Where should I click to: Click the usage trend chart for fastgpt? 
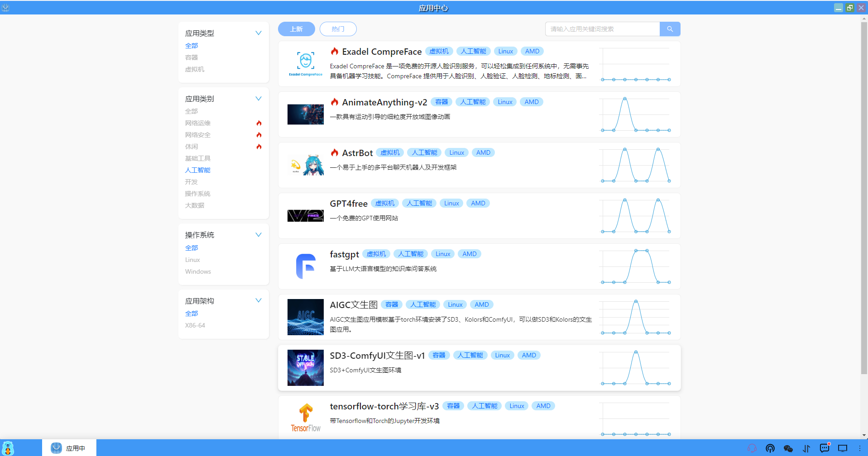[635, 266]
